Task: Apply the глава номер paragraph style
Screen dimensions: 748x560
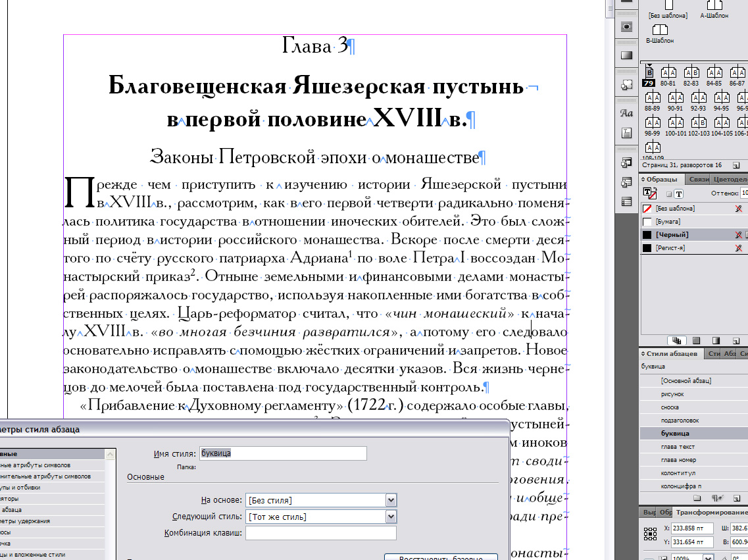Action: click(693, 460)
